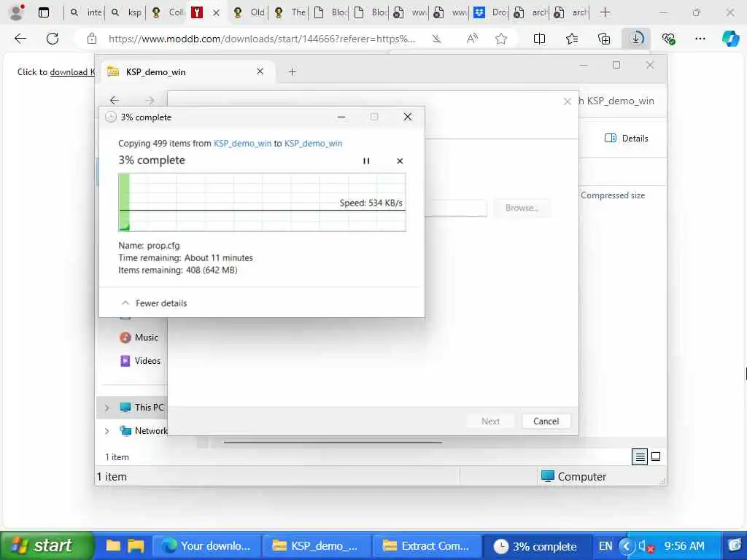The width and height of the screenshot is (747, 560).
Task: Click the extraction destination path field
Action: click(456, 208)
